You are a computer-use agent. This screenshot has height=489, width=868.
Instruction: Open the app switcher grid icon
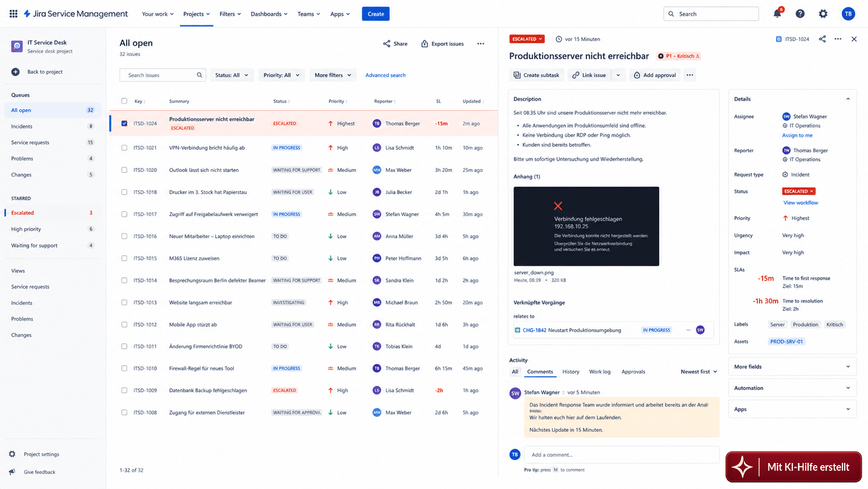[13, 14]
